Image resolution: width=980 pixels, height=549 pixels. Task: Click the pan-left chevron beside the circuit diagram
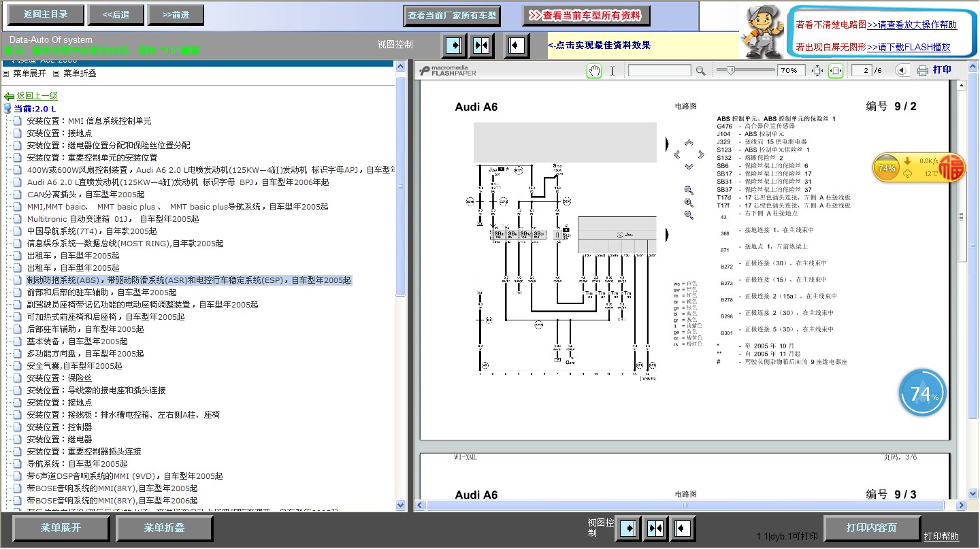click(678, 154)
